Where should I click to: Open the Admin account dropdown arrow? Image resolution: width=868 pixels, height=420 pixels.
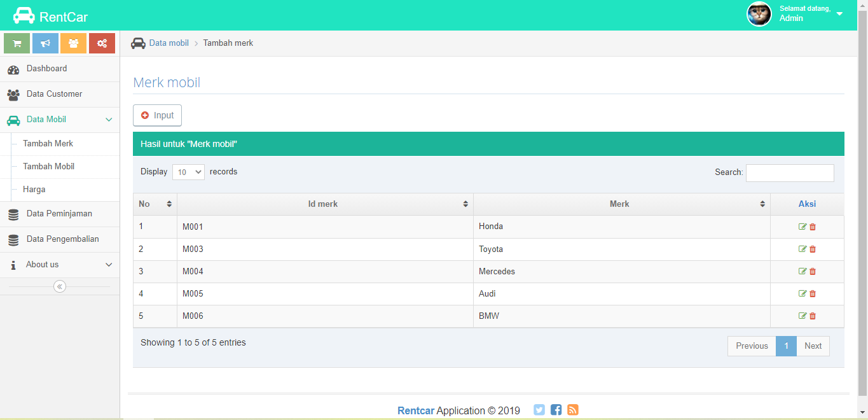(x=839, y=13)
